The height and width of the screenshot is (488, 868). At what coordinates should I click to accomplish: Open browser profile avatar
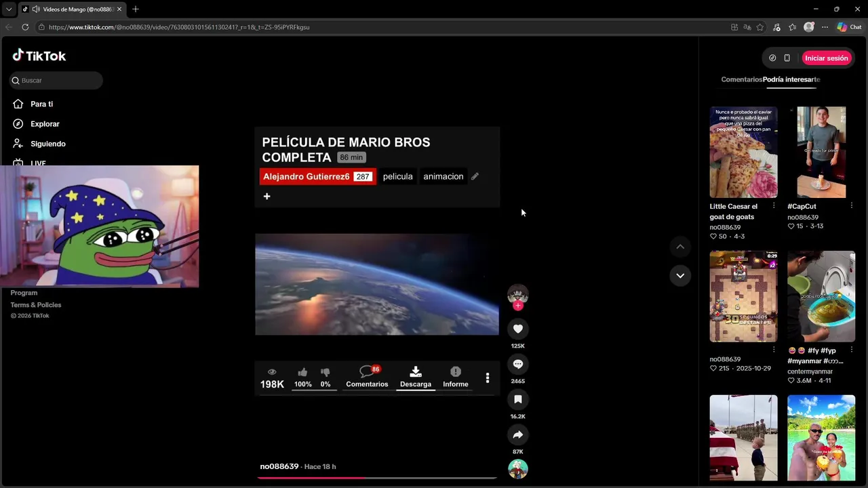808,27
